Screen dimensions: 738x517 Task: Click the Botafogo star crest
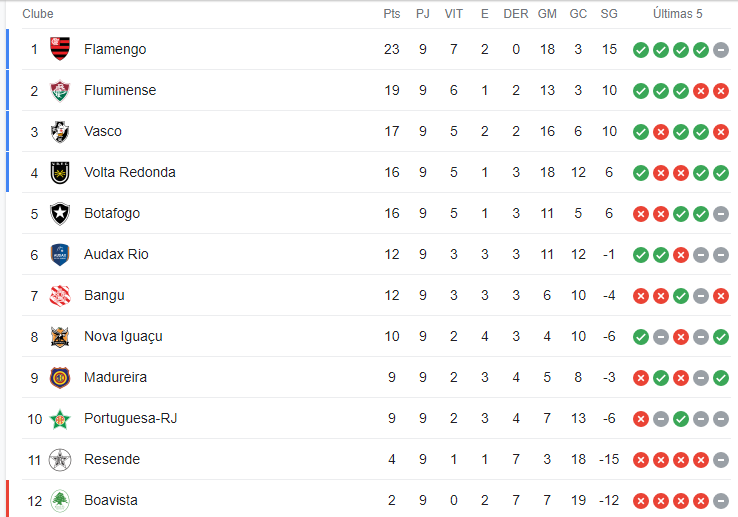point(60,213)
